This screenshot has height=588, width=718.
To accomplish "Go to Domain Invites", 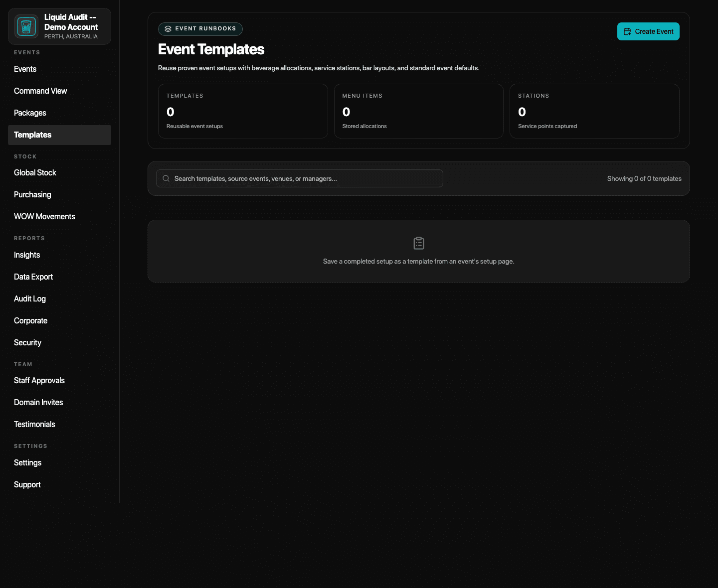I will click(59, 403).
